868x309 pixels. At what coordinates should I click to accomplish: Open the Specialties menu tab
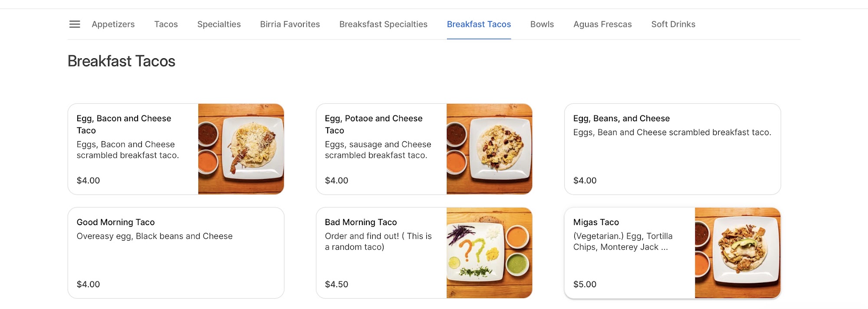[x=219, y=24]
